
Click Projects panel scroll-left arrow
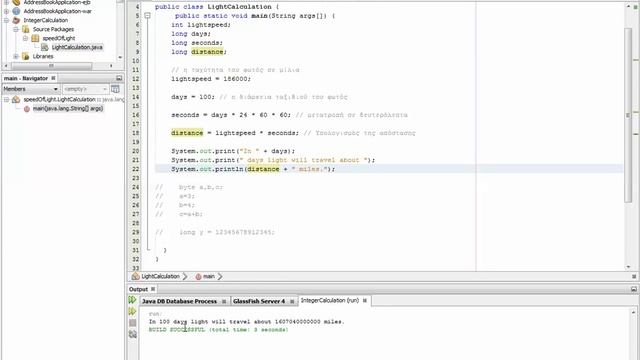(5, 65)
